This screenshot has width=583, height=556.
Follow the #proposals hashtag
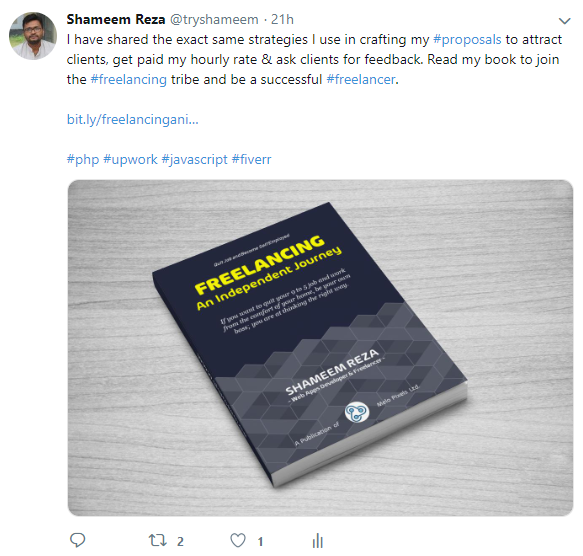point(467,39)
